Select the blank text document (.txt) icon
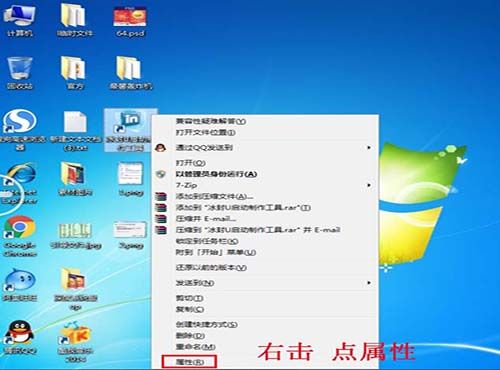This screenshot has height=370, width=500. click(x=75, y=130)
